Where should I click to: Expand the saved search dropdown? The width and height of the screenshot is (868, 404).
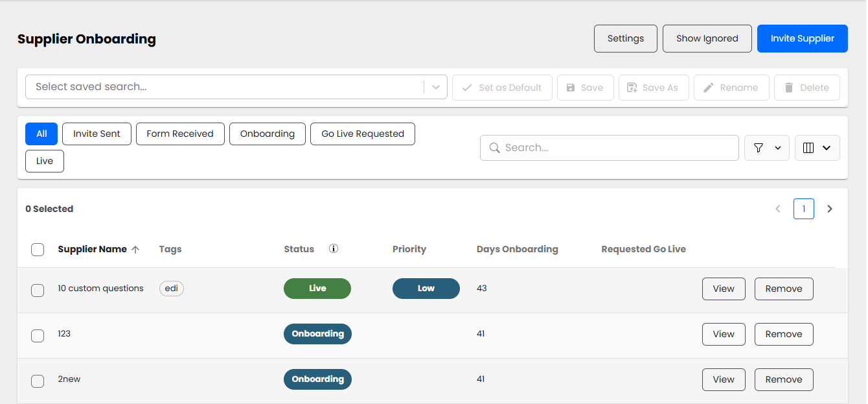[x=435, y=87]
